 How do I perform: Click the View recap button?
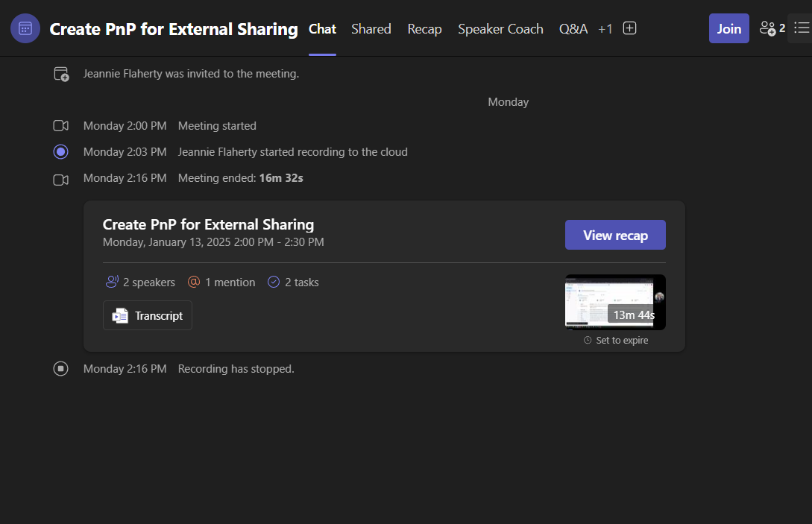[x=615, y=235]
